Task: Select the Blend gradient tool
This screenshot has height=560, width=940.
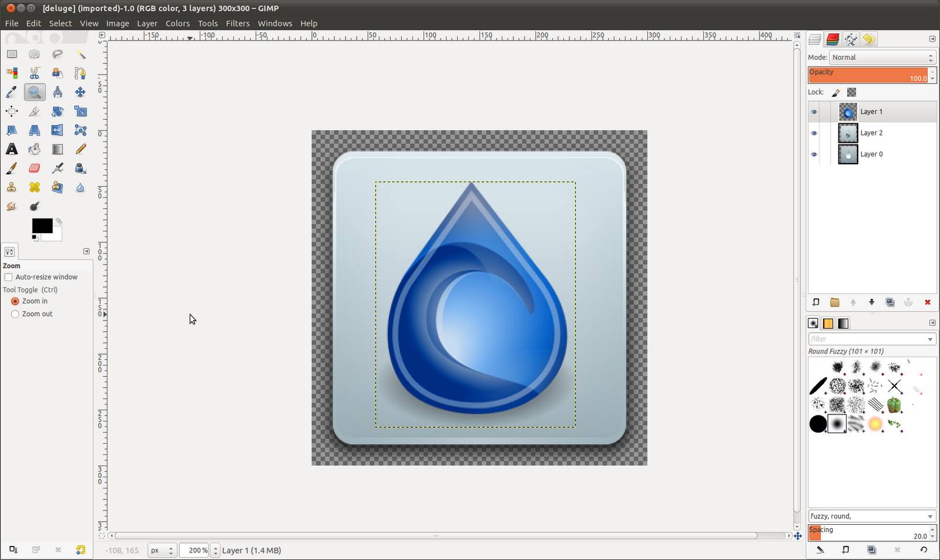Action: [58, 149]
